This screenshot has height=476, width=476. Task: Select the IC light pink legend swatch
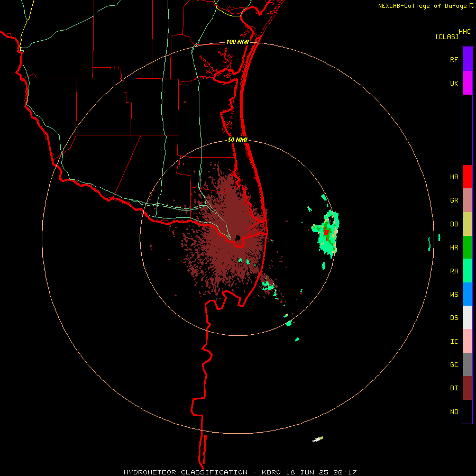pos(467,341)
